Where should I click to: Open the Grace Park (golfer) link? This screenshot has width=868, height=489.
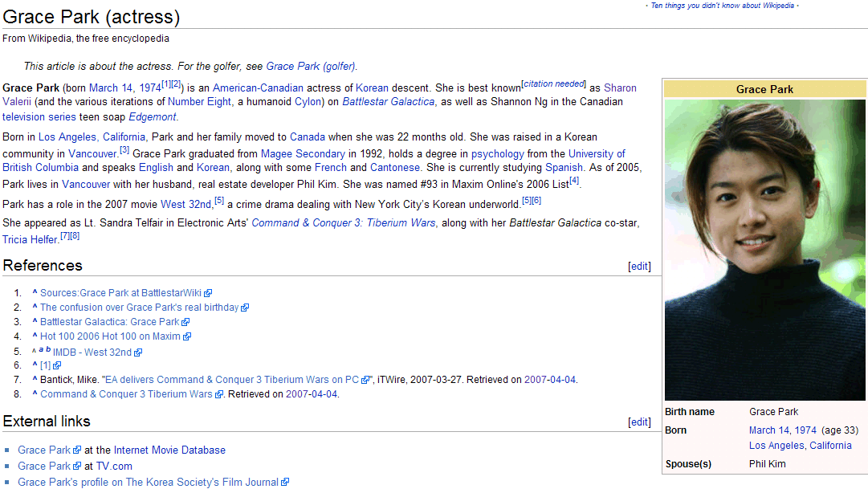311,67
